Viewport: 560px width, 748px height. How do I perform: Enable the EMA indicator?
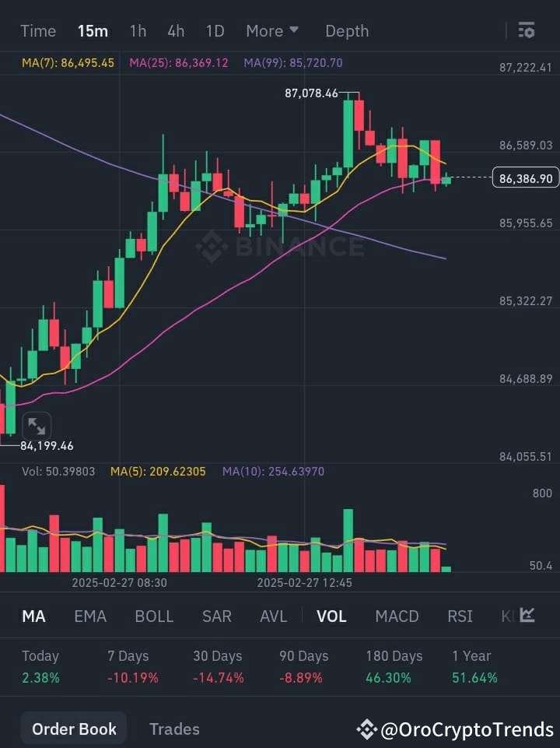(90, 616)
